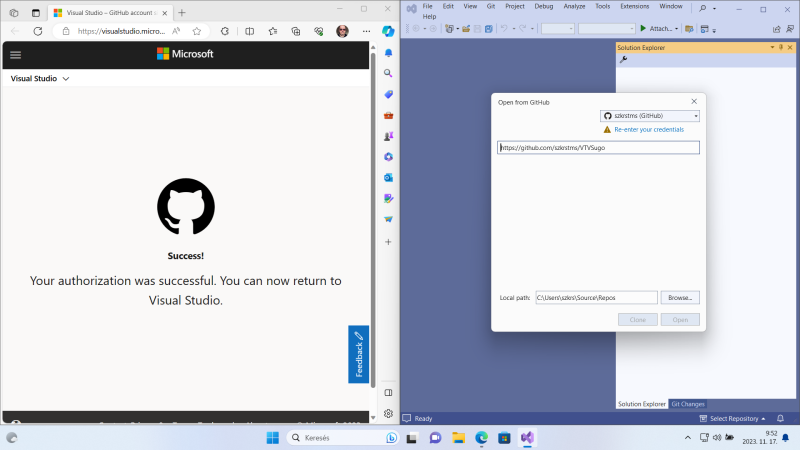Open File Explorer from the taskbar
Image resolution: width=800 pixels, height=450 pixels.
click(x=459, y=438)
